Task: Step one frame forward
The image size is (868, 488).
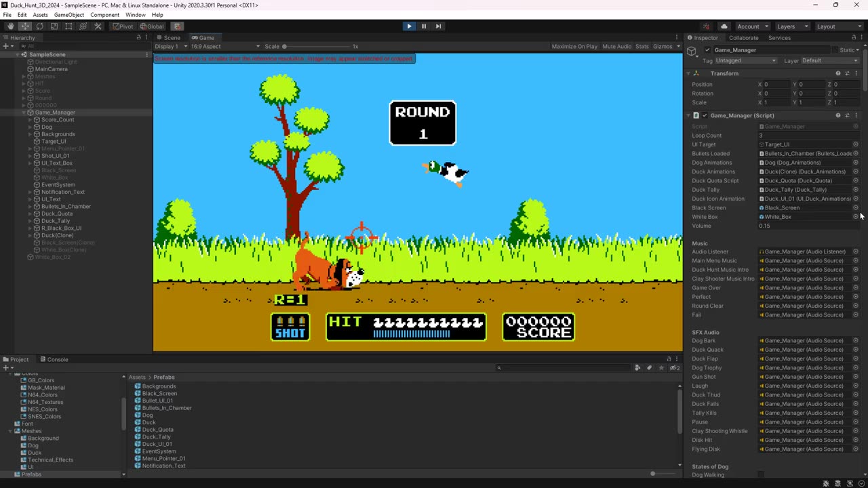Action: 438,26
